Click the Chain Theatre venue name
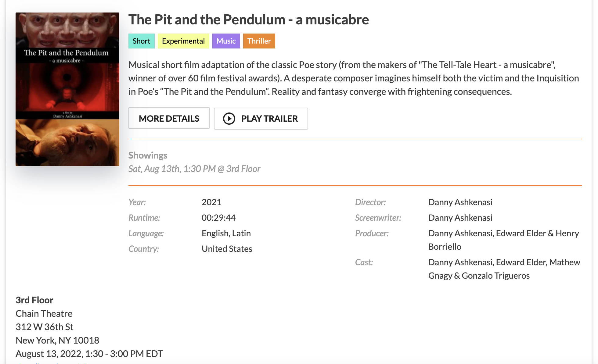The width and height of the screenshot is (598, 364). click(x=44, y=314)
